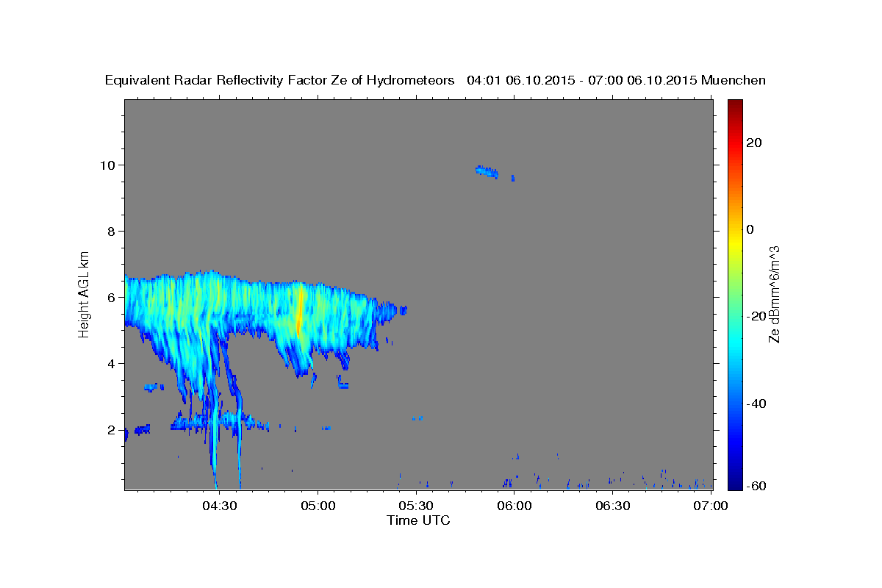The image size is (882, 588).
Task: Click the '05:00' time tick label
Action: [x=318, y=506]
